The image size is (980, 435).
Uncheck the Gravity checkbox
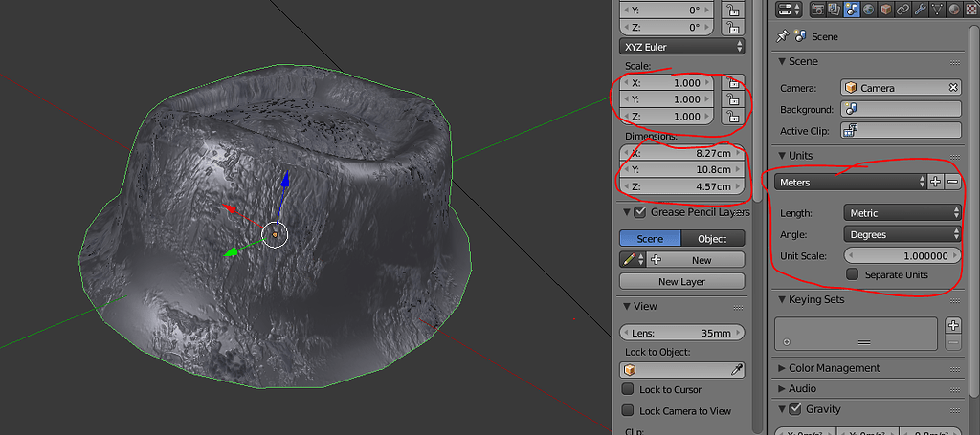point(795,409)
